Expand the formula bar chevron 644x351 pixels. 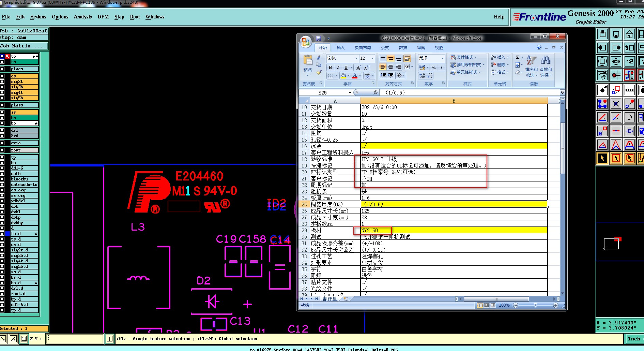(562, 92)
